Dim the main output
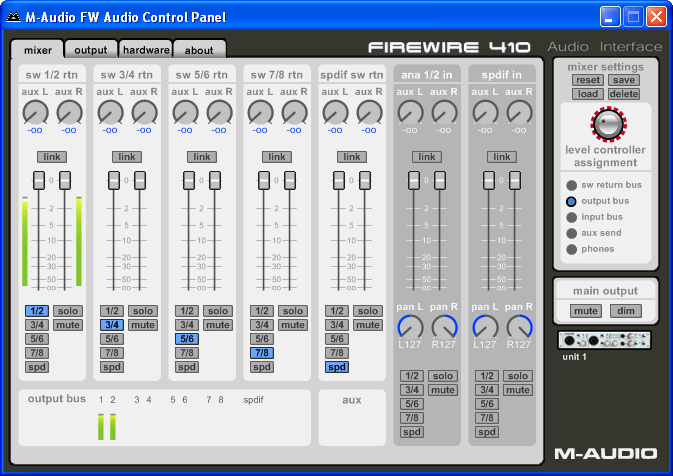This screenshot has width=673, height=476. (x=626, y=311)
